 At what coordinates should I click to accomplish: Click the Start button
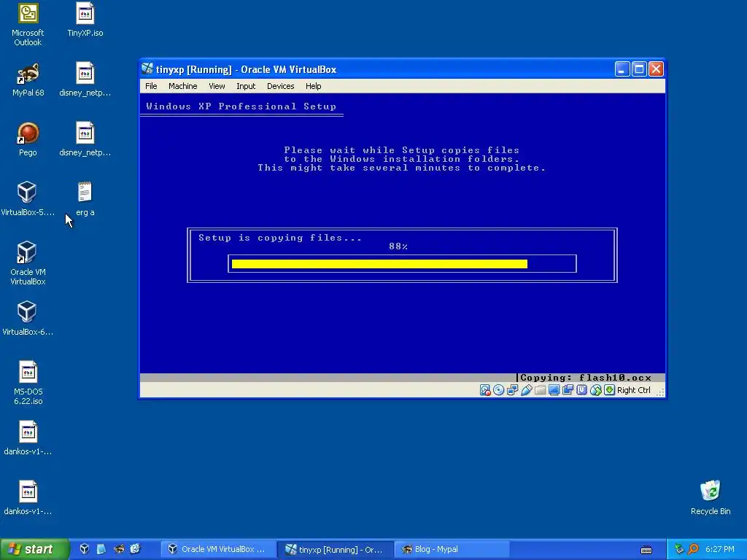coord(34,549)
